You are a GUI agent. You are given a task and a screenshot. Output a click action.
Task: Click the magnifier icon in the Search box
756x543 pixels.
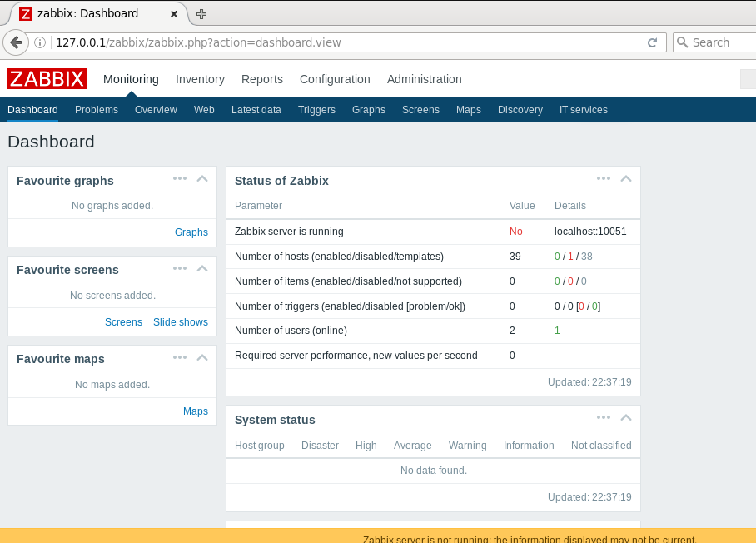pyautogui.click(x=682, y=42)
